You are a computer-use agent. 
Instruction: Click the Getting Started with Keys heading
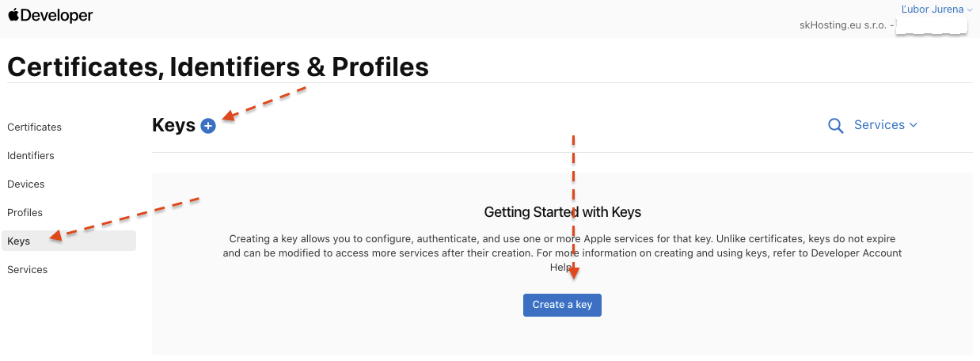[562, 212]
